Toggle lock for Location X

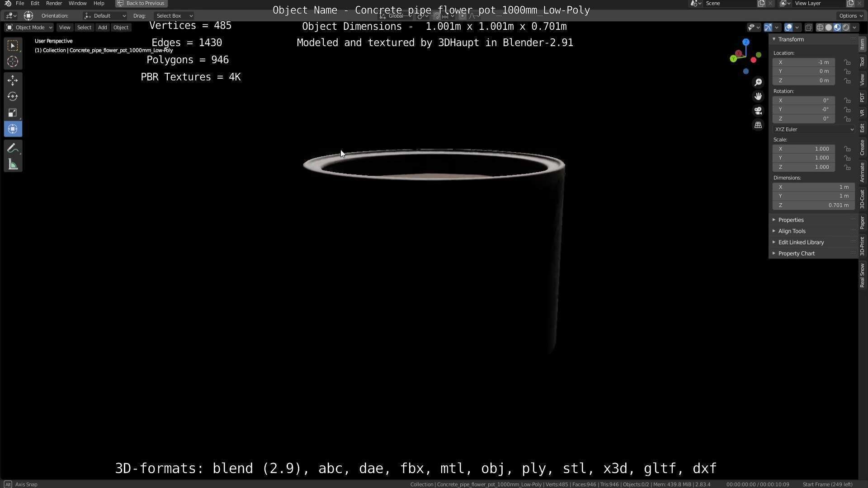pyautogui.click(x=847, y=62)
